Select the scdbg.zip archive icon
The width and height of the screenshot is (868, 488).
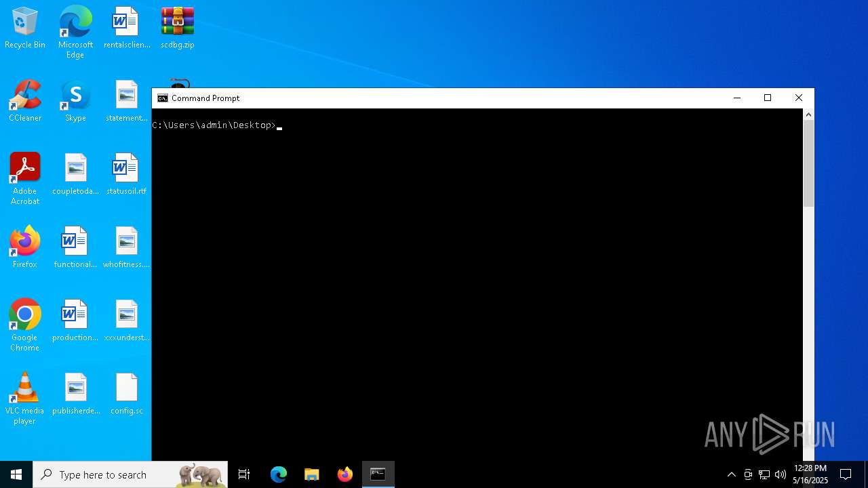click(178, 28)
